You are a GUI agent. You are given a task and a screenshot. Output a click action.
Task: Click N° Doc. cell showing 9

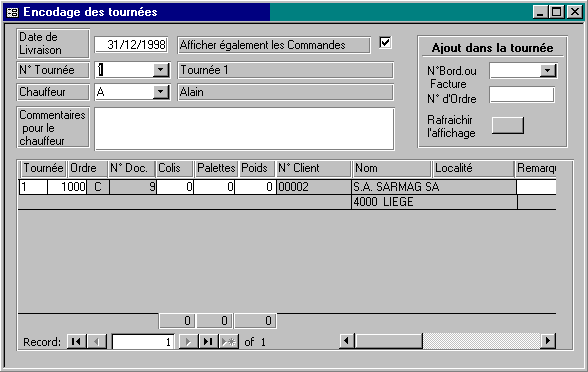tap(133, 187)
